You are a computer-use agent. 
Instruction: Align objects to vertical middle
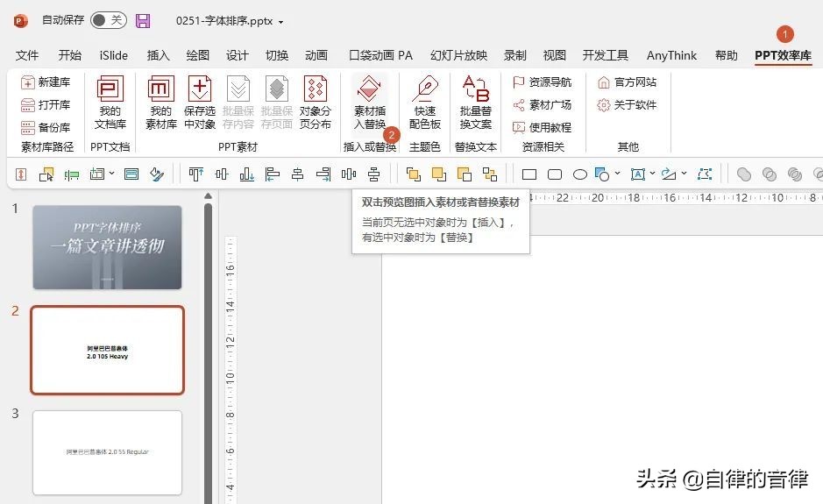click(222, 174)
